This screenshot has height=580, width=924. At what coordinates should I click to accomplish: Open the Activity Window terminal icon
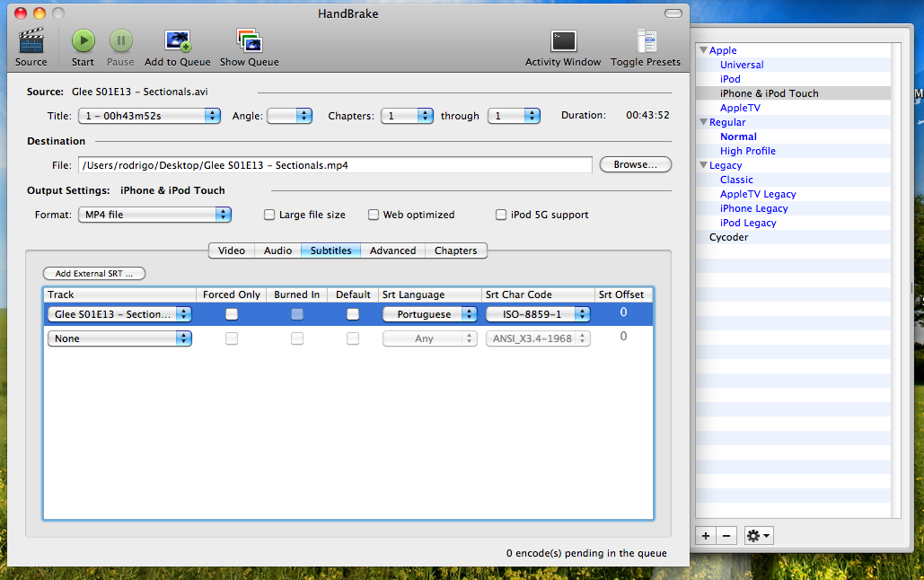click(563, 41)
